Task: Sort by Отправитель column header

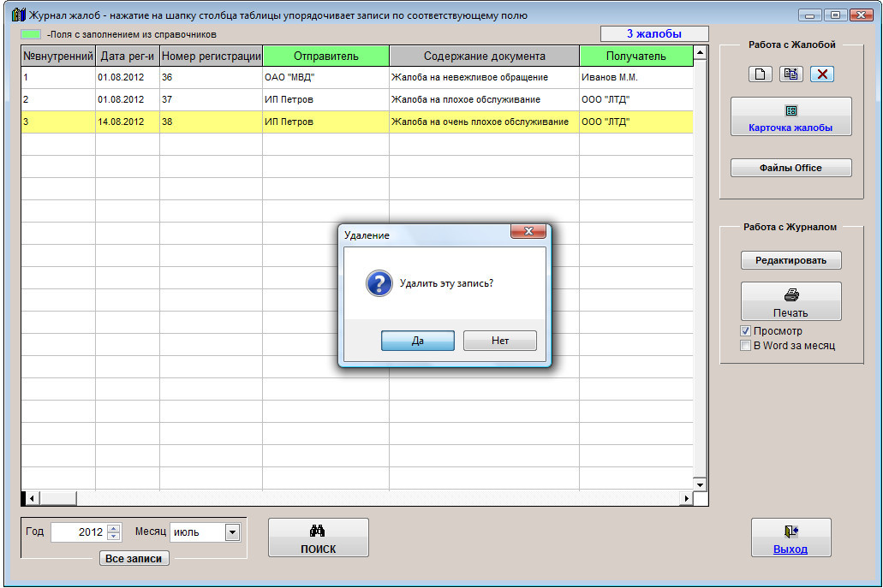Action: [x=325, y=56]
